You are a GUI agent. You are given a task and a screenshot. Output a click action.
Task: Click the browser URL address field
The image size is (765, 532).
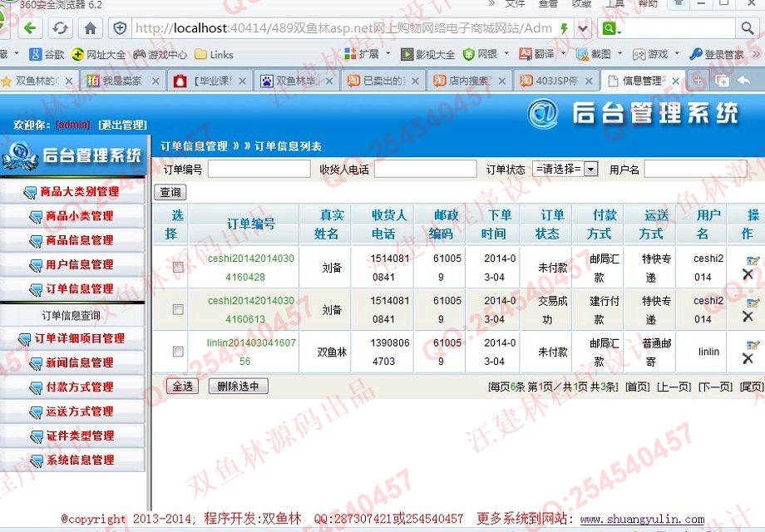coord(344,28)
